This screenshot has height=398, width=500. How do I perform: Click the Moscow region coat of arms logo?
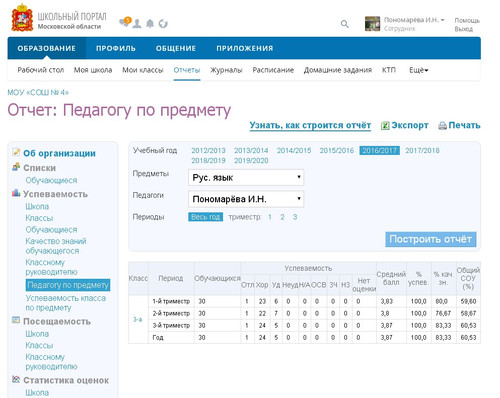point(22,18)
